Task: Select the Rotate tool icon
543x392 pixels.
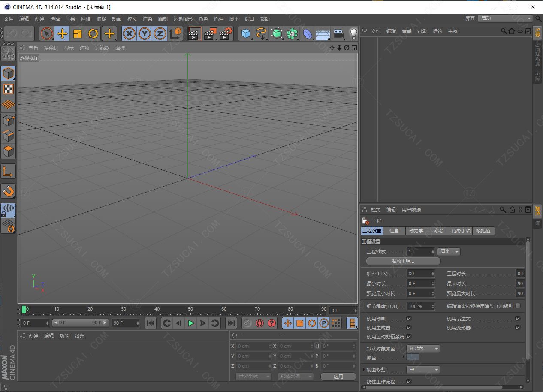Action: click(x=93, y=33)
